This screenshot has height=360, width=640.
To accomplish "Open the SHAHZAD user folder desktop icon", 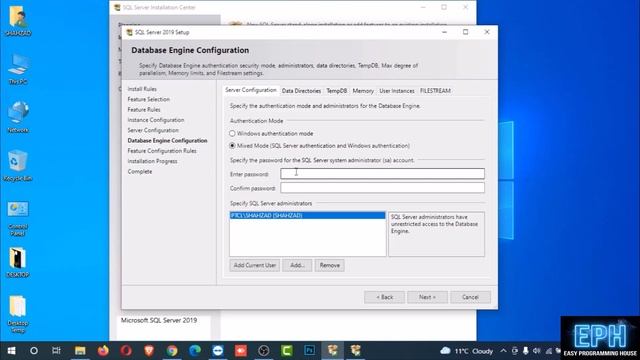I will (x=18, y=20).
